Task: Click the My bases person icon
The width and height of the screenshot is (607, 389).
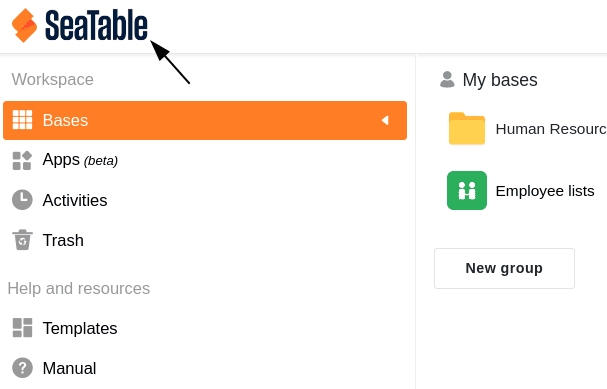Action: click(447, 80)
